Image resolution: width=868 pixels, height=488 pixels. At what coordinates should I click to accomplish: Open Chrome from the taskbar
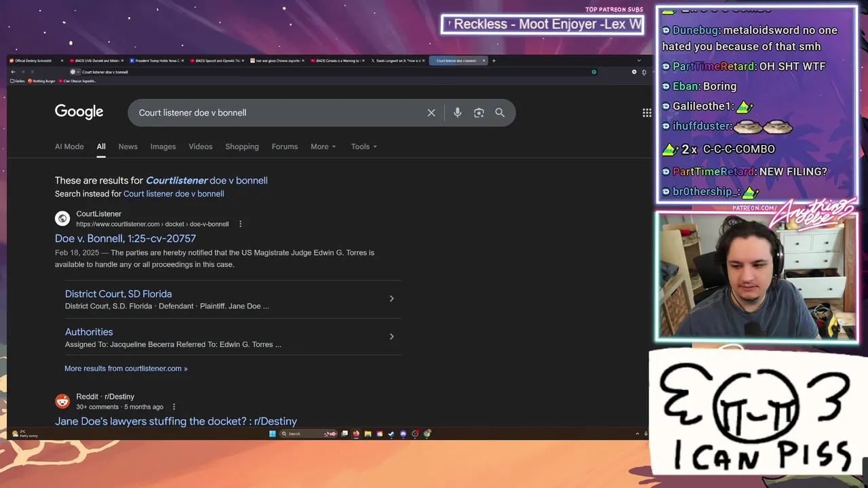pos(427,434)
